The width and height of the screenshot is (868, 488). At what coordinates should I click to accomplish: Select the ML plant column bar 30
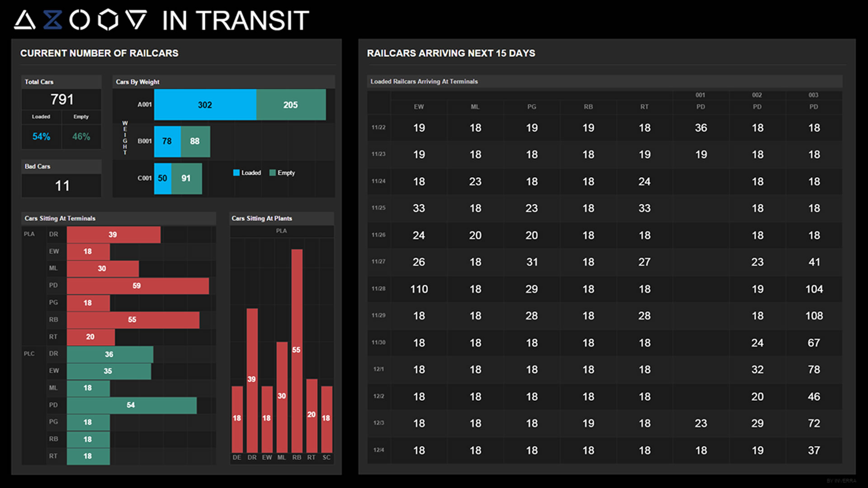(x=282, y=397)
